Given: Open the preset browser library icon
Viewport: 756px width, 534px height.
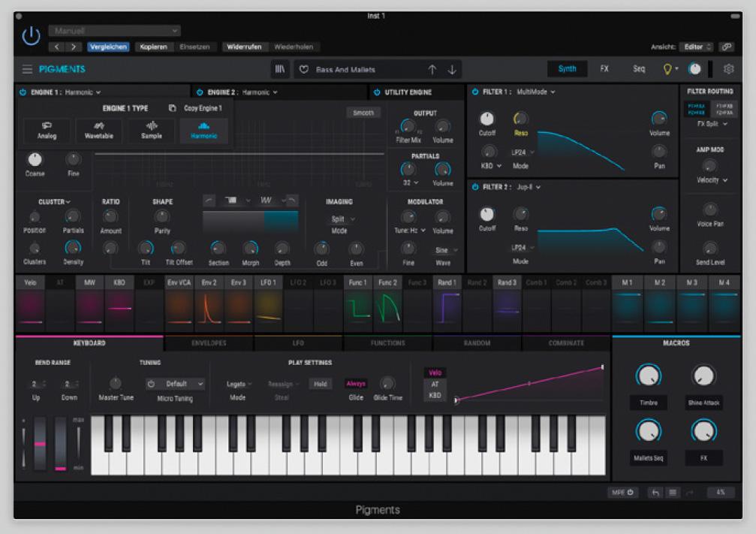Looking at the screenshot, I should point(279,69).
